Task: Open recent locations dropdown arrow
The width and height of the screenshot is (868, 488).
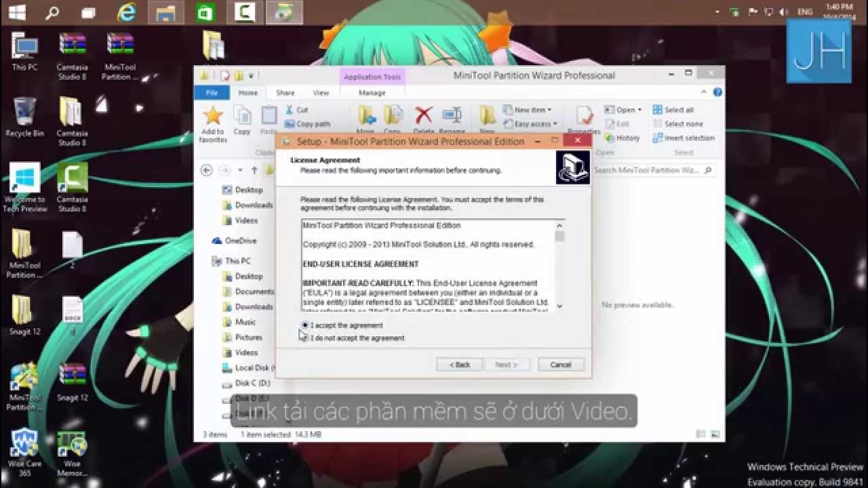Action: 240,171
